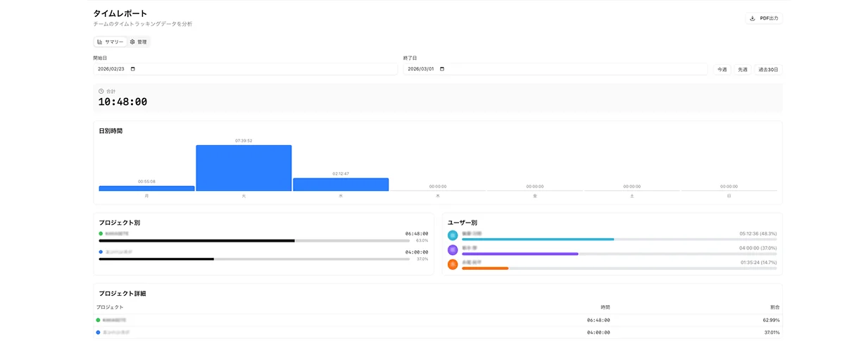Click the purple user avatar at 37.0%
The image size is (868, 346).
[453, 249]
